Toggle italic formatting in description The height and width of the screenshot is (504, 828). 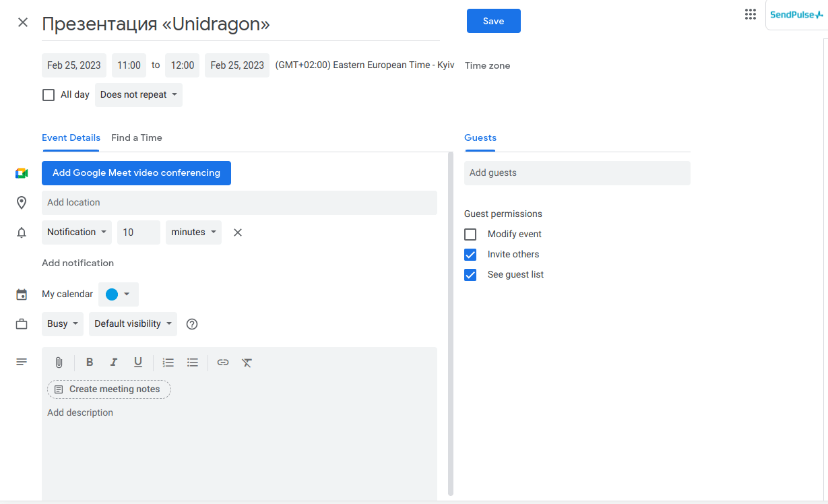pyautogui.click(x=114, y=363)
